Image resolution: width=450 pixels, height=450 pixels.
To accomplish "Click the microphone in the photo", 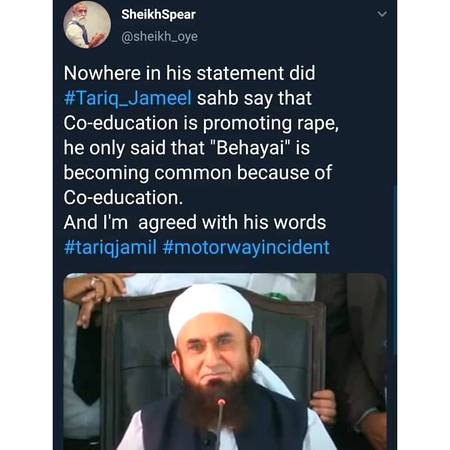I will pos(220,423).
